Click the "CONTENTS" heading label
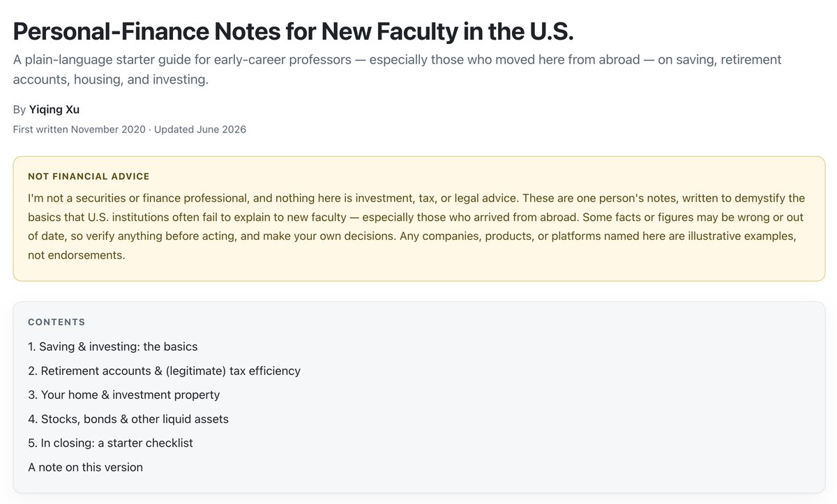The height and width of the screenshot is (504, 837). 56,322
